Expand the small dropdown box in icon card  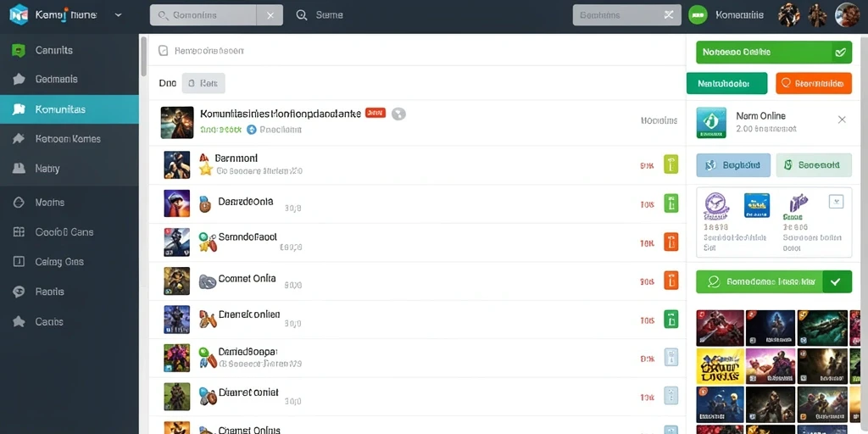(836, 202)
